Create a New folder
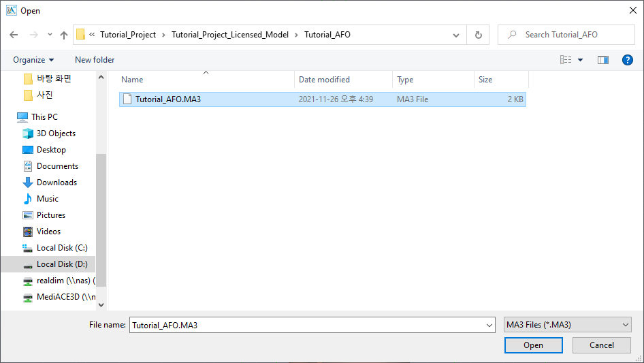The image size is (644, 363). point(95,60)
